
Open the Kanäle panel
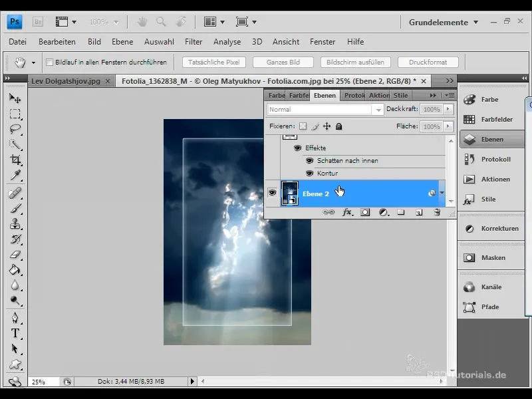pos(491,287)
